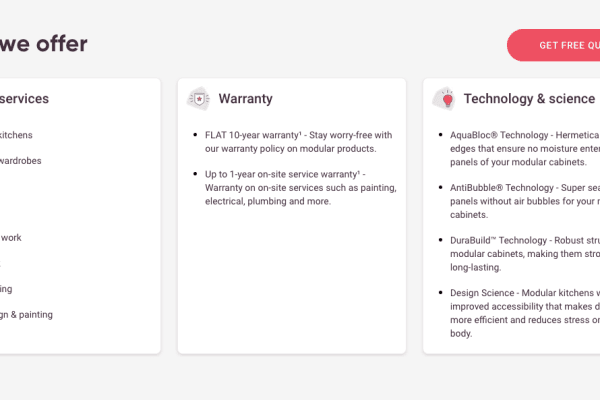Click the services card heading

tap(24, 99)
